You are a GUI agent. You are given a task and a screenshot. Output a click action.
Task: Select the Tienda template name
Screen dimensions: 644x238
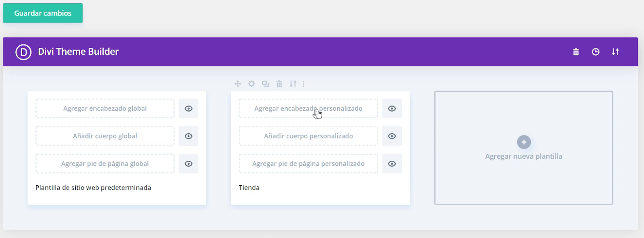[249, 188]
